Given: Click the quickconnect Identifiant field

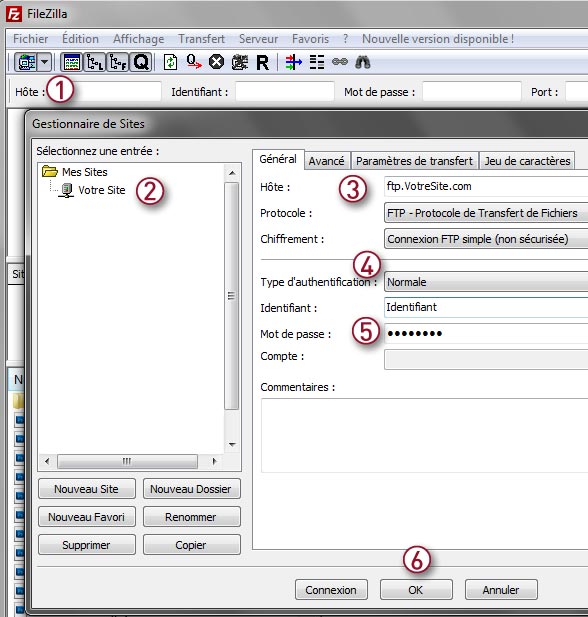Looking at the screenshot, I should pos(285,92).
